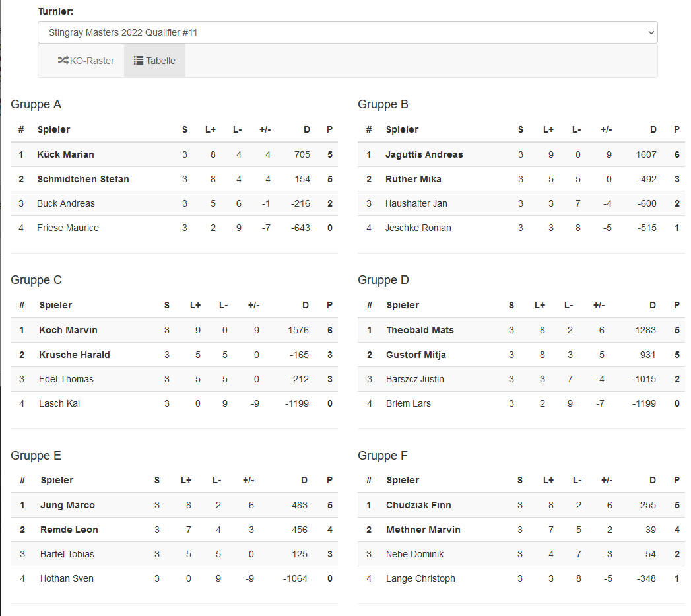The width and height of the screenshot is (691, 616).
Task: Select Theobald Mats in Gruppe D
Action: tap(420, 330)
